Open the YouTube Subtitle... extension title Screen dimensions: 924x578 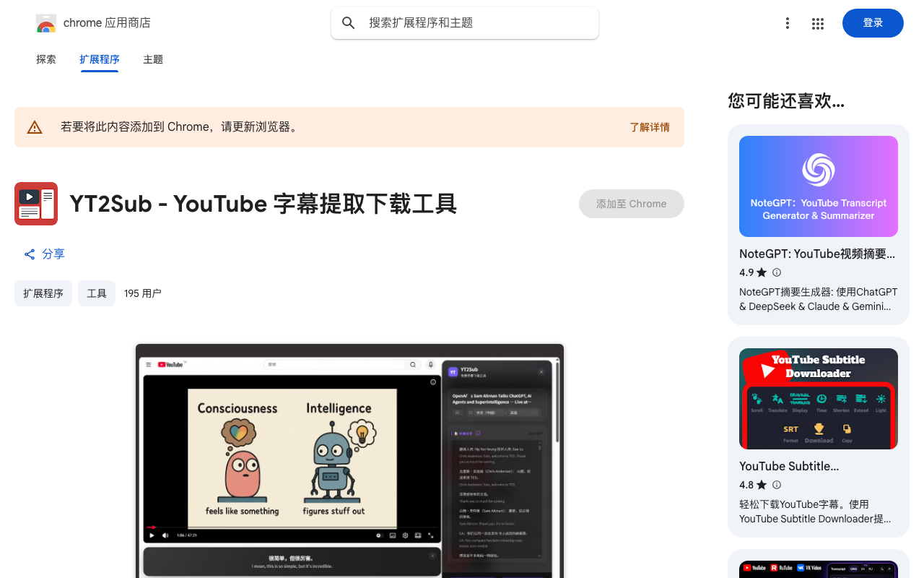click(789, 466)
